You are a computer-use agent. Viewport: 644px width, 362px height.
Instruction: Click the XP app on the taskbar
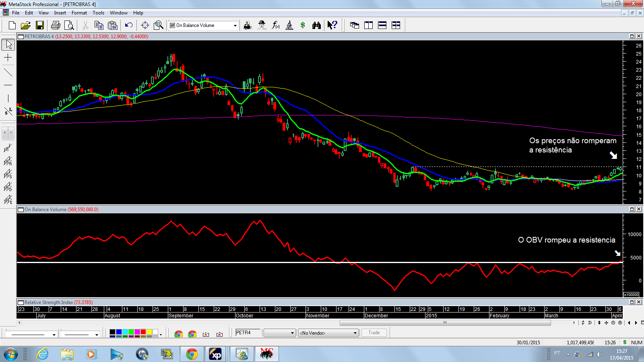(x=216, y=354)
